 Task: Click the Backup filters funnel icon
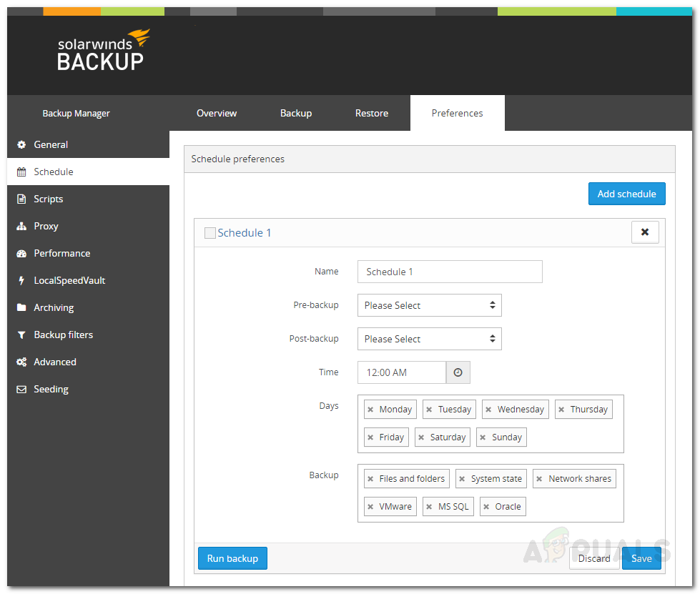pos(21,335)
